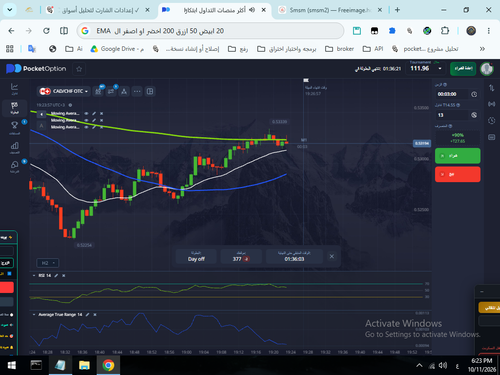Open File Explorer from taskbar
Image resolution: width=500 pixels, height=375 pixels.
pos(84,365)
